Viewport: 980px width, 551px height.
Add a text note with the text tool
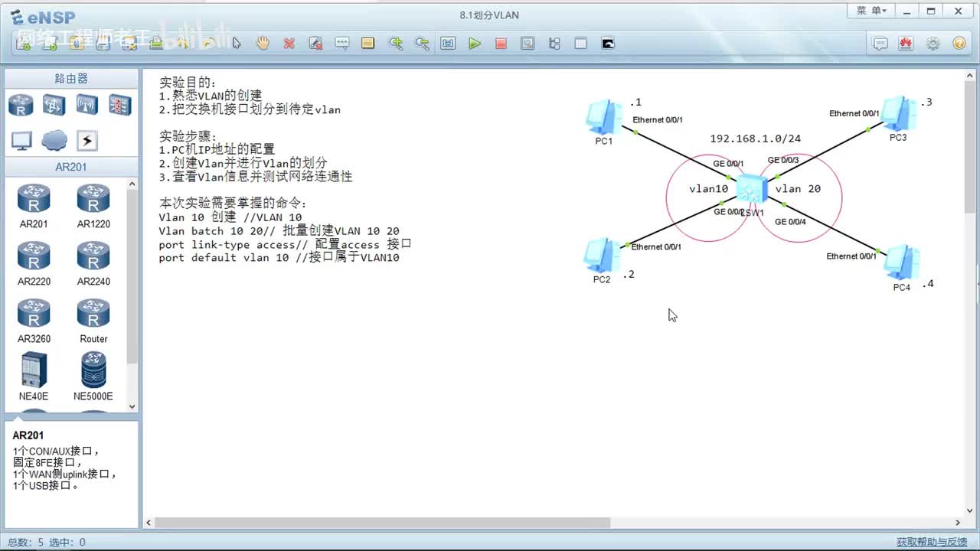(341, 44)
